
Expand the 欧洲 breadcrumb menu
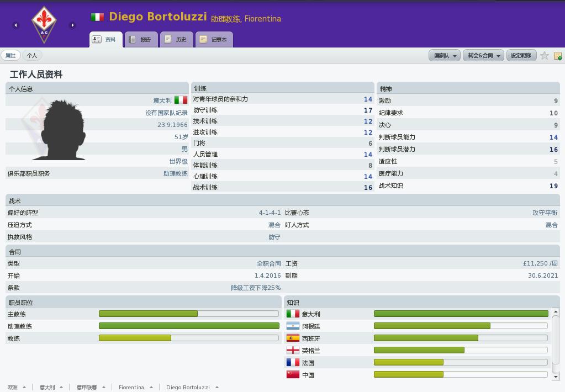(16, 387)
